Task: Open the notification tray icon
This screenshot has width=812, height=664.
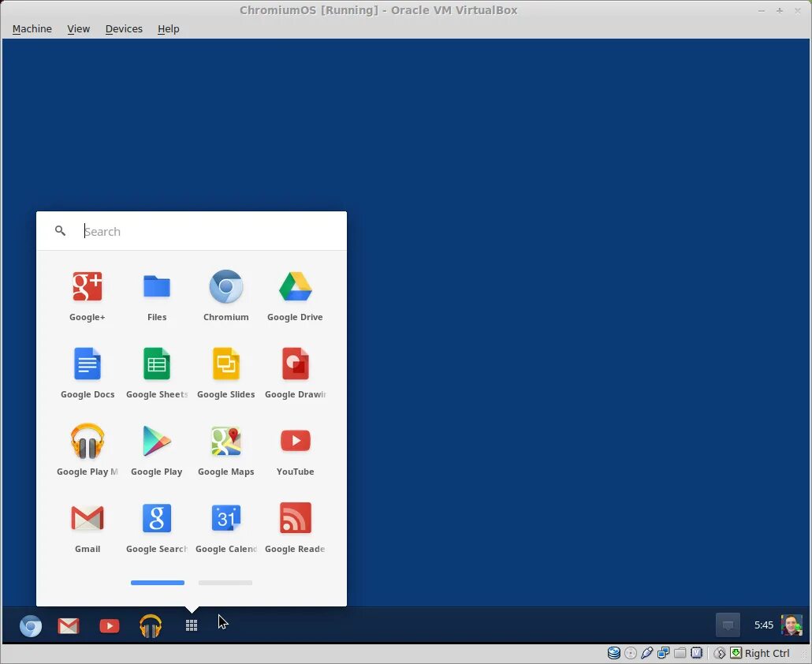Action: (728, 625)
